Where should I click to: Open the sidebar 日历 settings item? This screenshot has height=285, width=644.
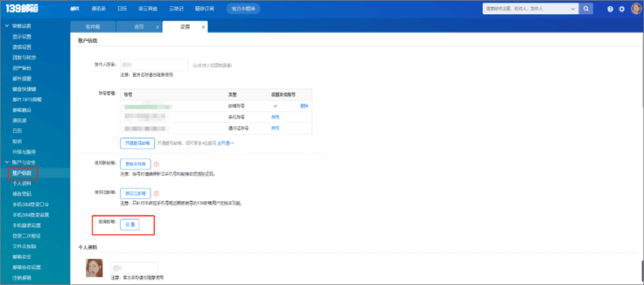(x=17, y=131)
